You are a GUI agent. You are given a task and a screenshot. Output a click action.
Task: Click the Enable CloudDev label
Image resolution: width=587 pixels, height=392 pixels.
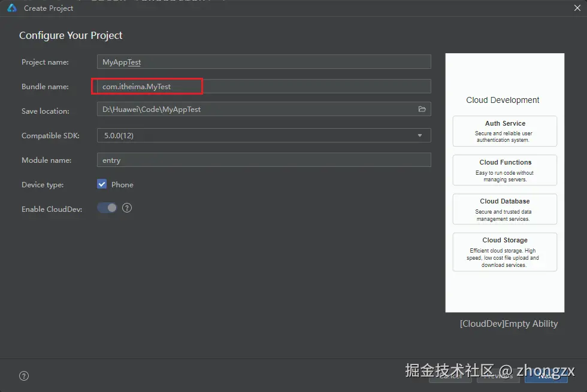[x=52, y=209]
